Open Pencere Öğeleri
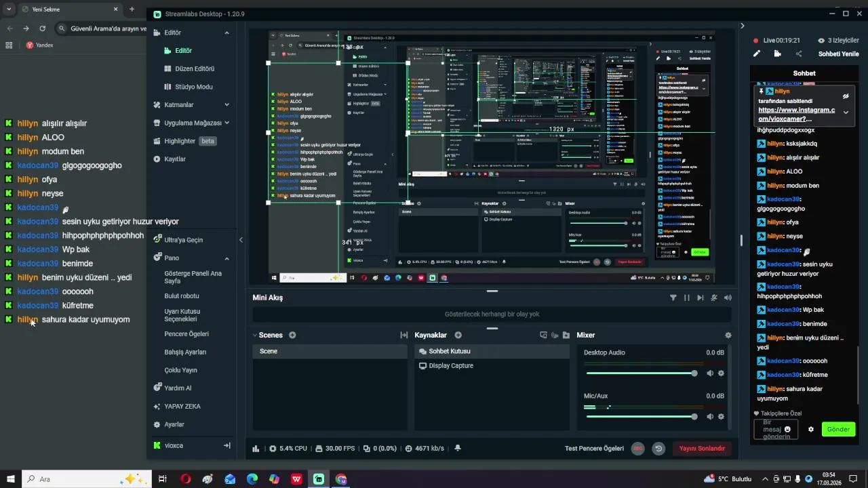Image resolution: width=868 pixels, height=488 pixels. click(x=186, y=334)
